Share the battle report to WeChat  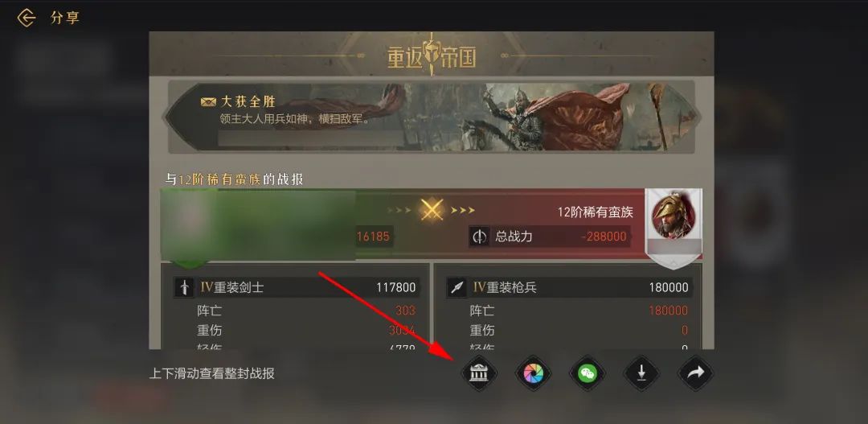click(588, 373)
